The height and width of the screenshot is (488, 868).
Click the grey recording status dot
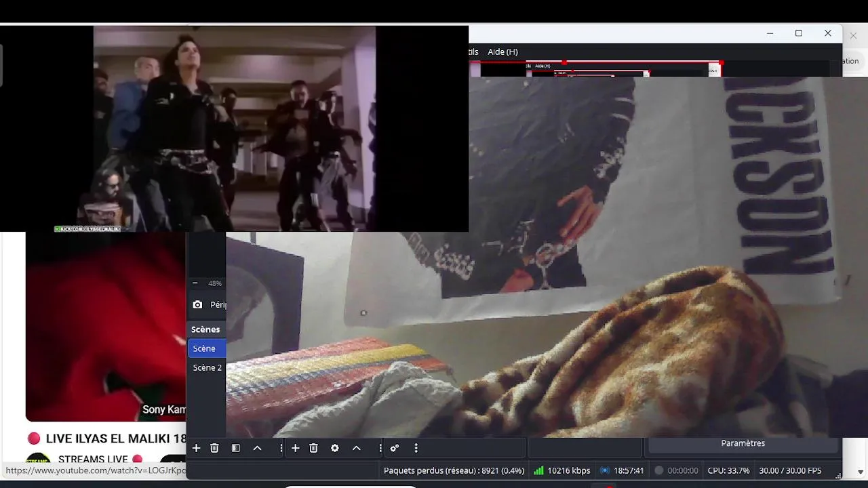coord(658,470)
